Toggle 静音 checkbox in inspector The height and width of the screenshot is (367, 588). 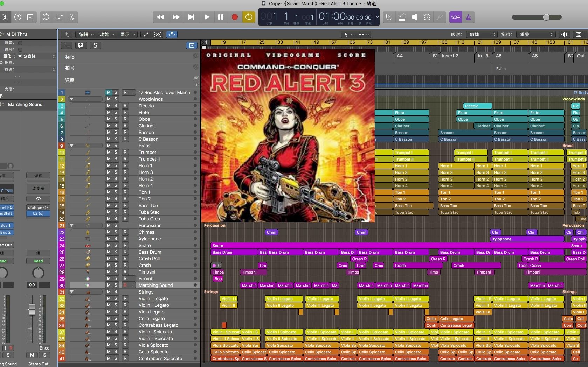pyautogui.click(x=20, y=43)
